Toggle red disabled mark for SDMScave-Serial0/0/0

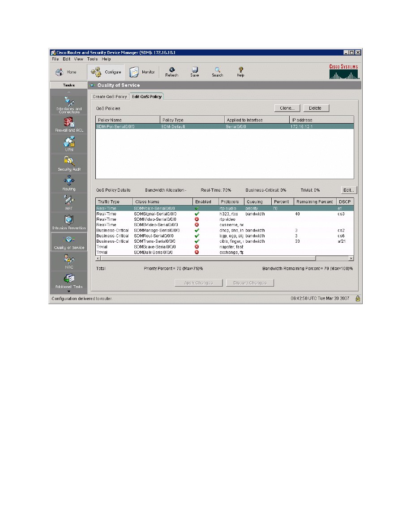pos(197,247)
